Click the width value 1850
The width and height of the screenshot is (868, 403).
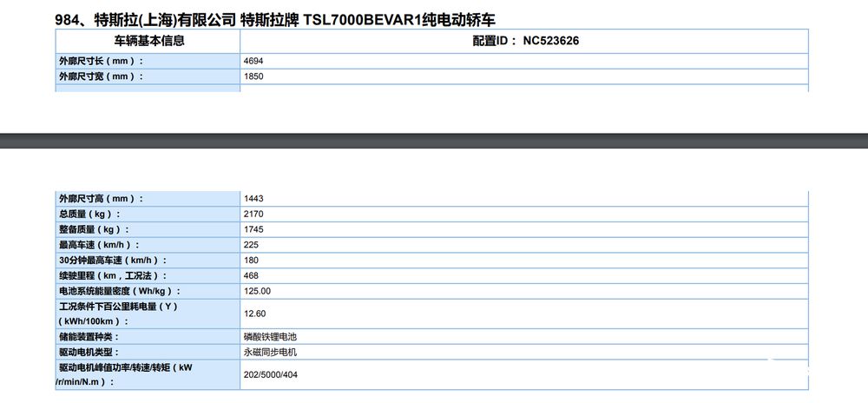tap(253, 76)
